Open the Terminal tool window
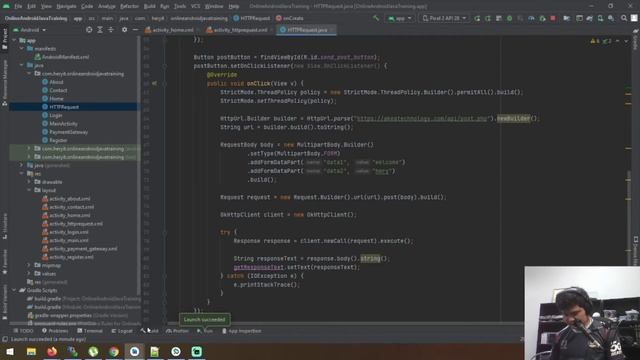 [90, 331]
